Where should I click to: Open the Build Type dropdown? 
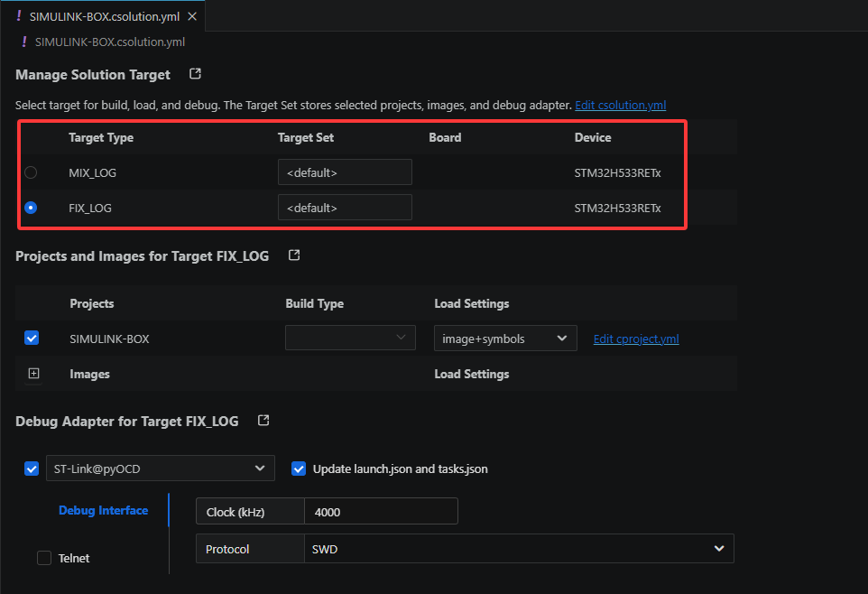point(350,338)
